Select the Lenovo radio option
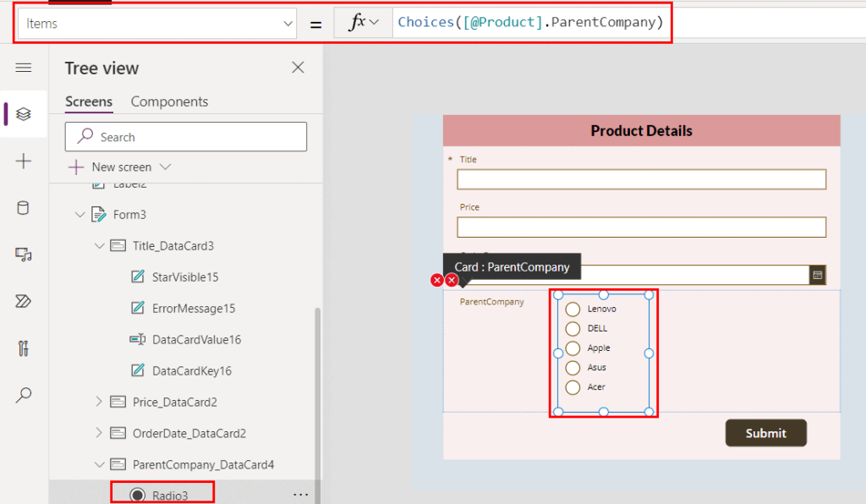 (573, 309)
